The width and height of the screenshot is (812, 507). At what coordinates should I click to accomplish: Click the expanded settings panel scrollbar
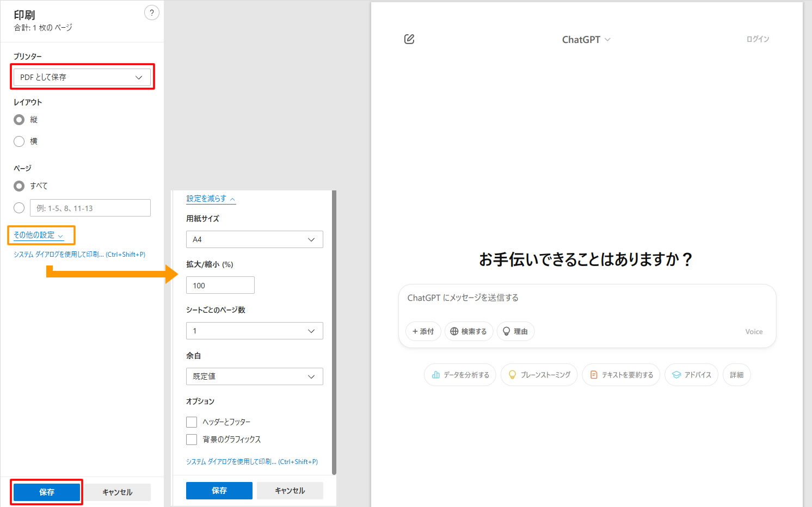(334, 332)
